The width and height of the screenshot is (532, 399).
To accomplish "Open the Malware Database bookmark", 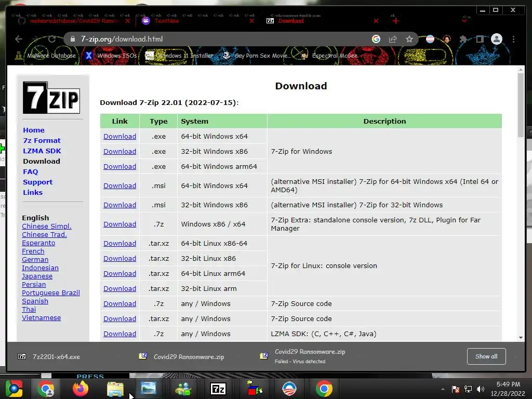I will click(46, 56).
